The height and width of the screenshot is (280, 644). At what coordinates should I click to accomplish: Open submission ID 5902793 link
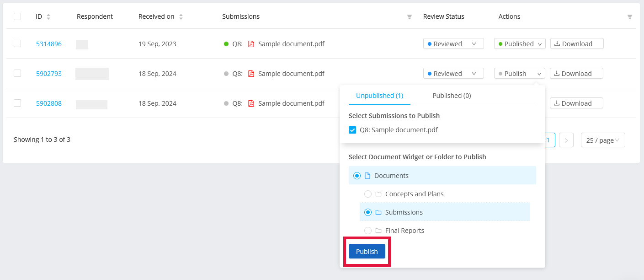coord(49,74)
